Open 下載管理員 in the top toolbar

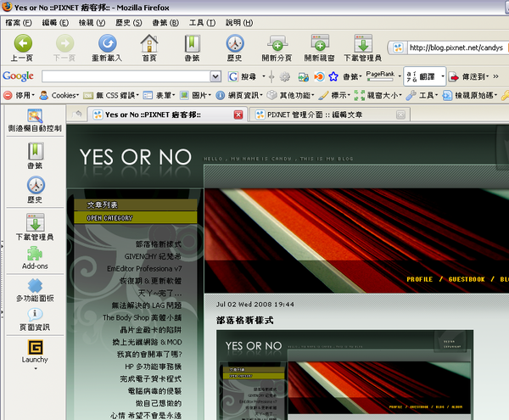point(363,48)
